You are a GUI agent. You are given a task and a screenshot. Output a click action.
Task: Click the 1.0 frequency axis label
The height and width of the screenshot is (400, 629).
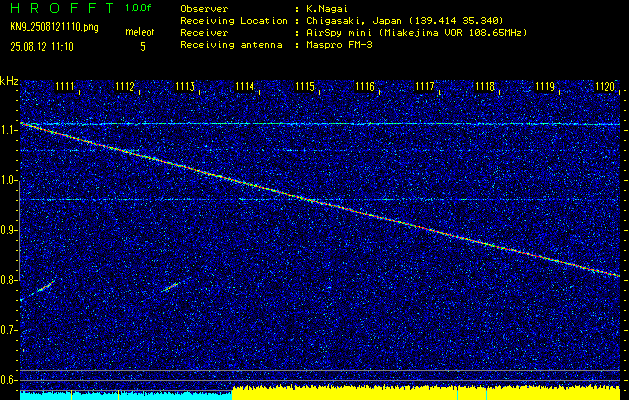8,181
